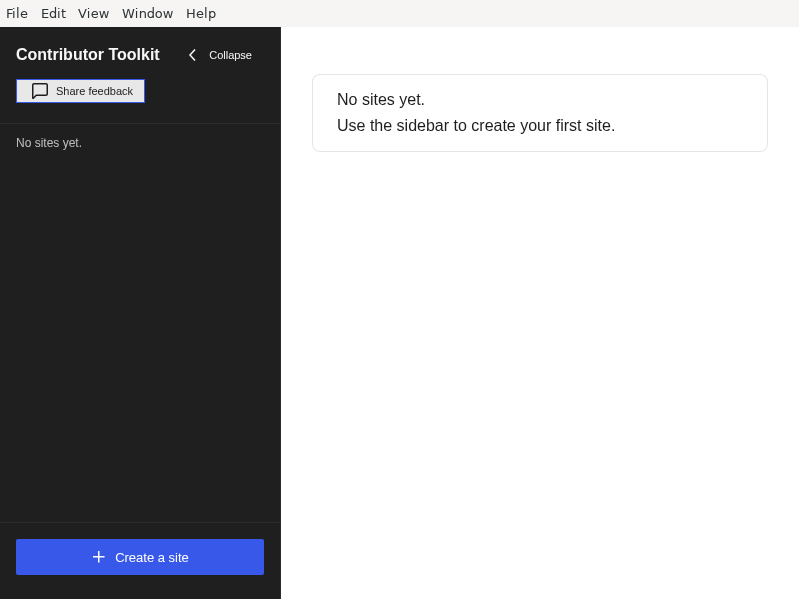Viewport: 799px width, 599px height.
Task: Open the View menu
Action: pos(93,13)
